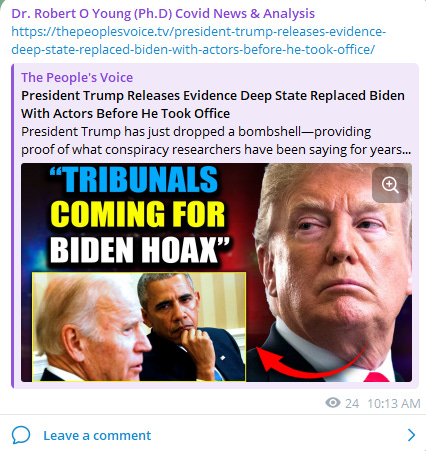Image resolution: width=426 pixels, height=451 pixels.
Task: Click the red curved arrow in thumbnail
Action: tap(310, 362)
